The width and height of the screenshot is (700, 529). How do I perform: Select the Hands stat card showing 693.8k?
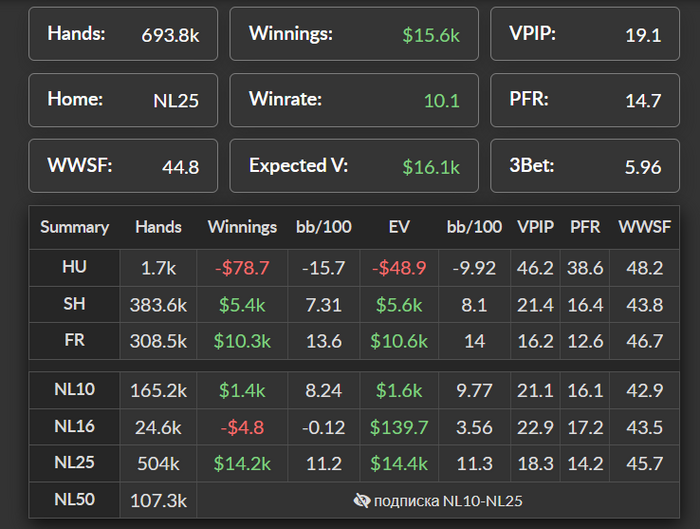(123, 35)
